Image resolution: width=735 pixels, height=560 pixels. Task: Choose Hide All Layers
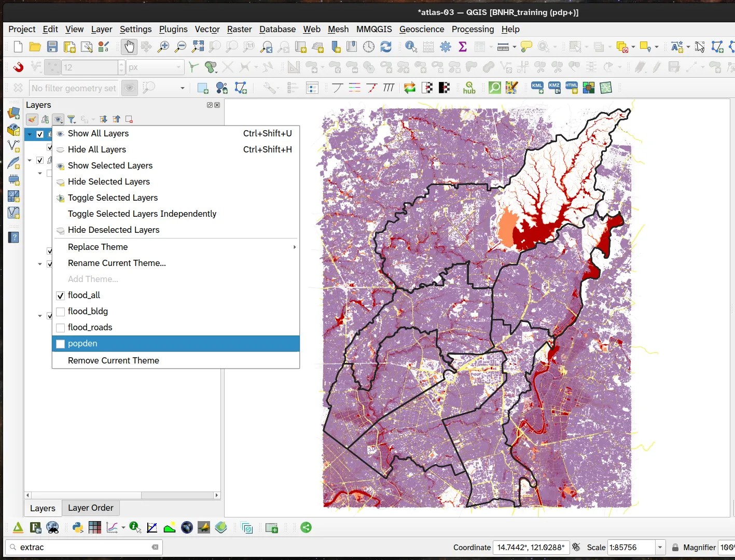tap(97, 150)
